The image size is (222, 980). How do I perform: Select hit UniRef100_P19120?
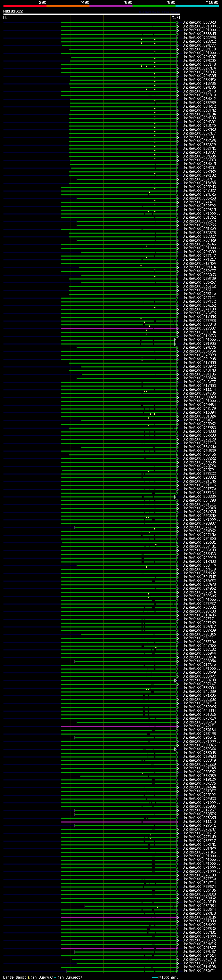(199, 780)
